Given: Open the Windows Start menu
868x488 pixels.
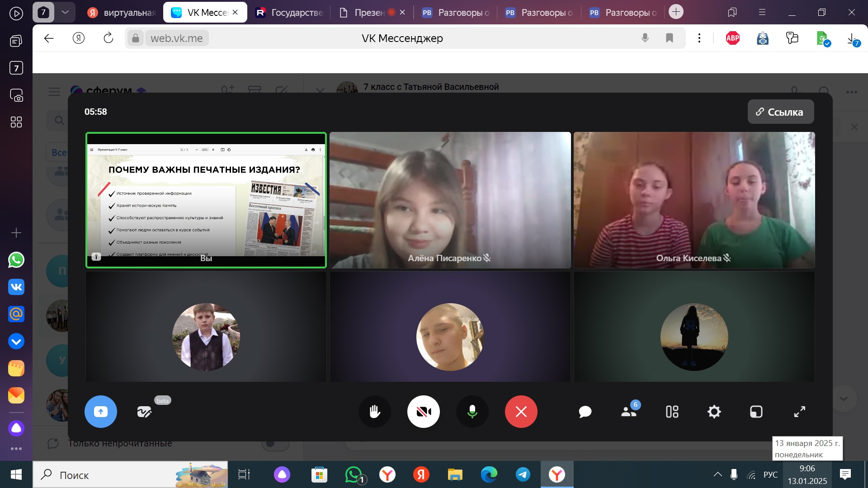Looking at the screenshot, I should [16, 475].
